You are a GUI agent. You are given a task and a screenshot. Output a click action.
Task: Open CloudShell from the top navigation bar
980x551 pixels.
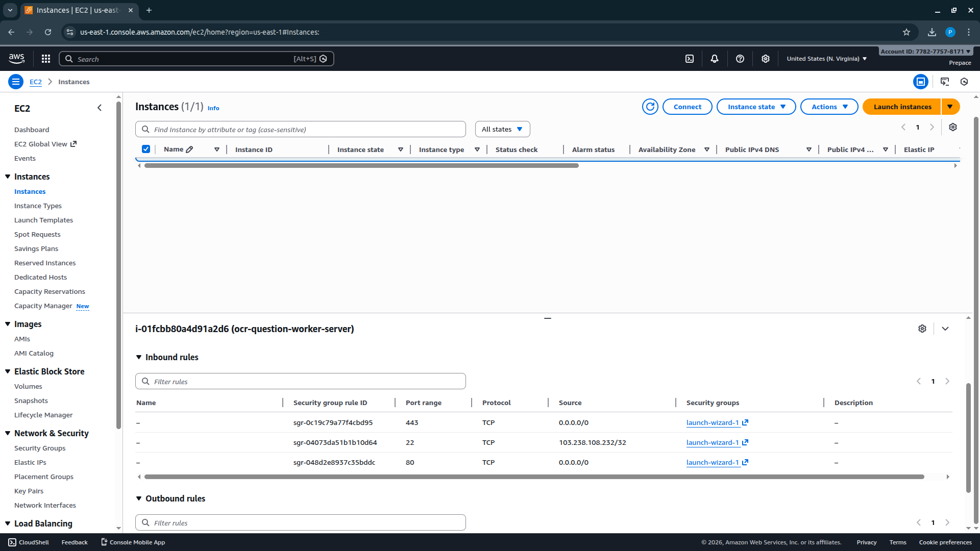tap(690, 59)
